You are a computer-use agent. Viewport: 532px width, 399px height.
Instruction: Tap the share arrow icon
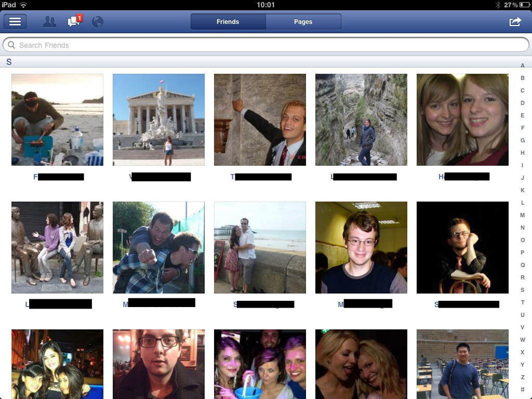(x=515, y=22)
